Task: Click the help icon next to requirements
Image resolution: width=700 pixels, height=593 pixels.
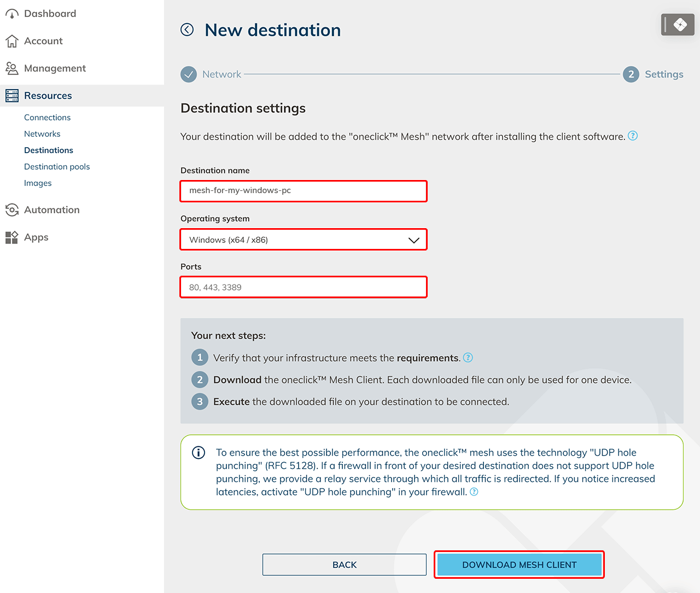Action: pos(468,357)
